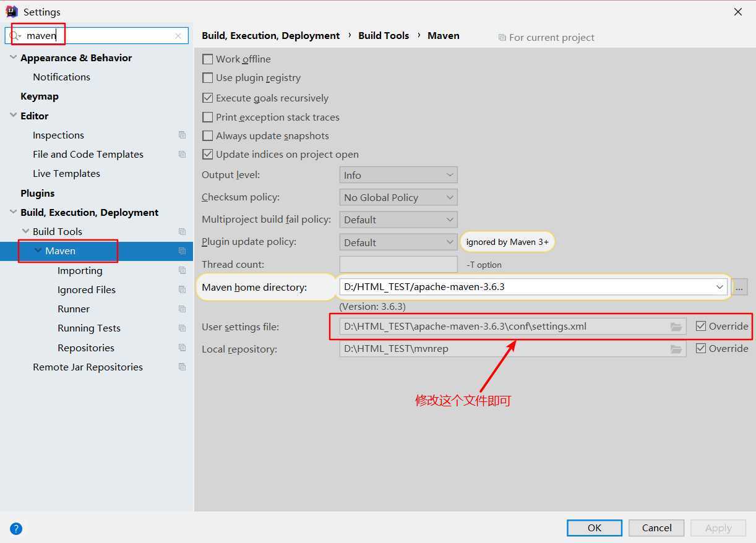Open Runner under Maven

point(74,309)
